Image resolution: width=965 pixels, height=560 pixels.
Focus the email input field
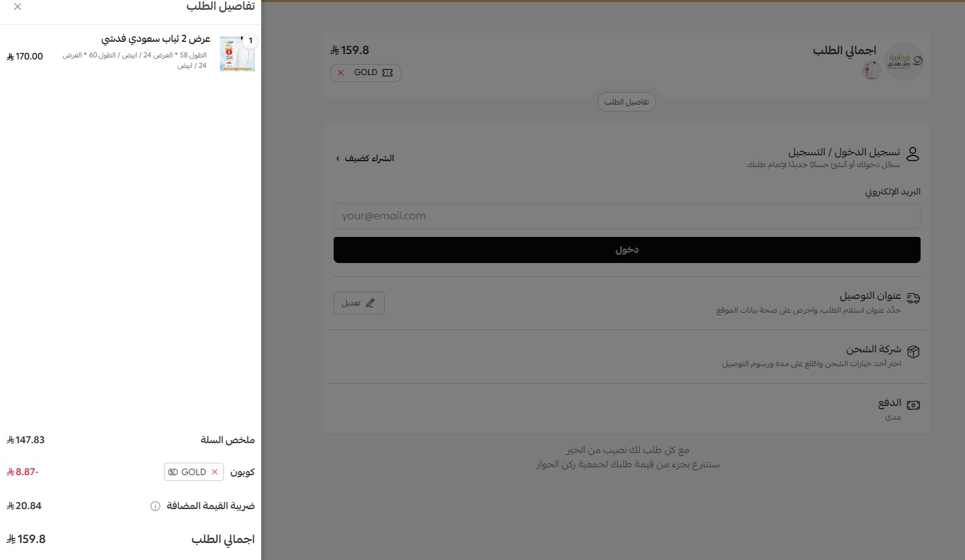pos(627,216)
